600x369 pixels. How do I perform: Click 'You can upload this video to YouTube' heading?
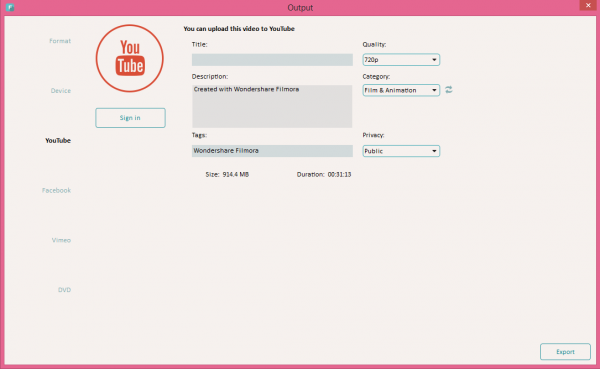point(239,29)
